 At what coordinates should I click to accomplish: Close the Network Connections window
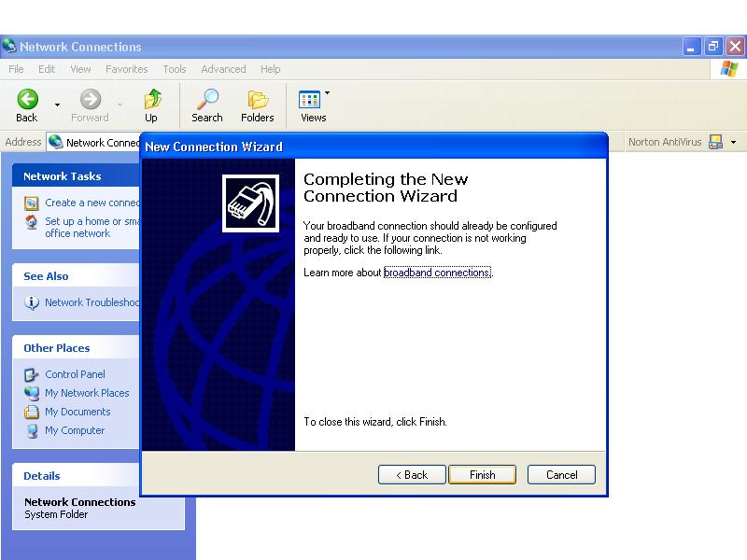tap(735, 47)
